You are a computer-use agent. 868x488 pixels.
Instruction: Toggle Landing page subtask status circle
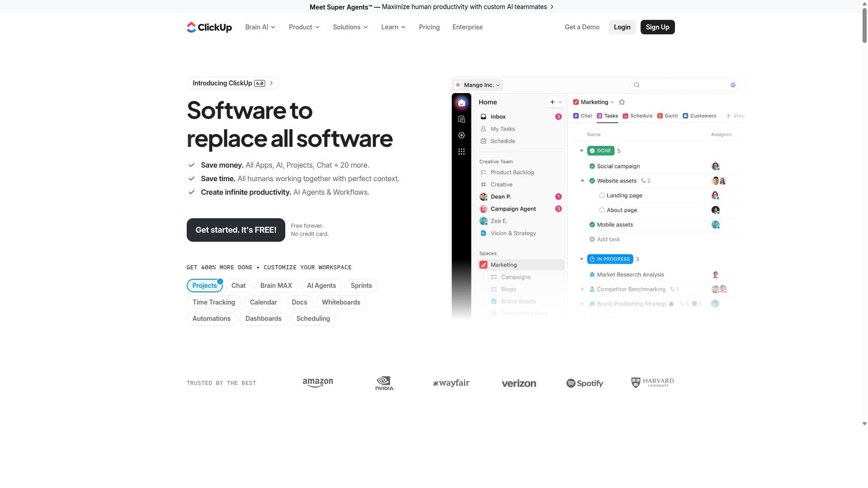pos(602,196)
